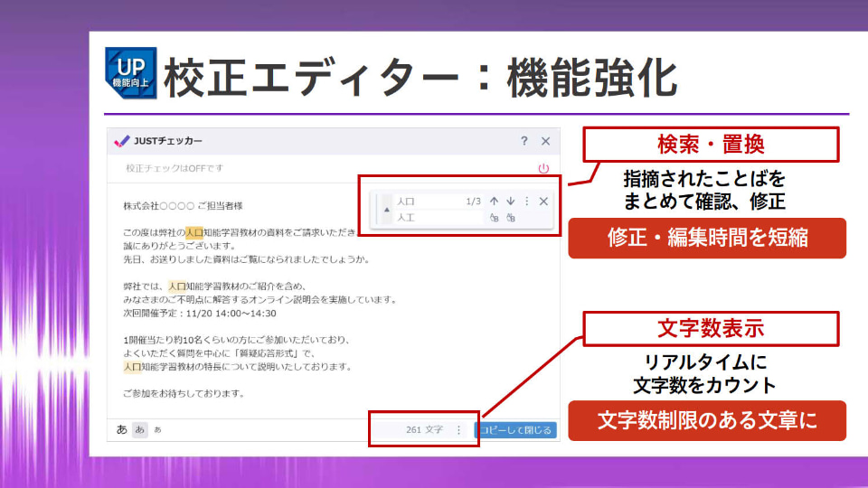Click the 261 文字 character count
This screenshot has width=868, height=488.
[x=425, y=429]
